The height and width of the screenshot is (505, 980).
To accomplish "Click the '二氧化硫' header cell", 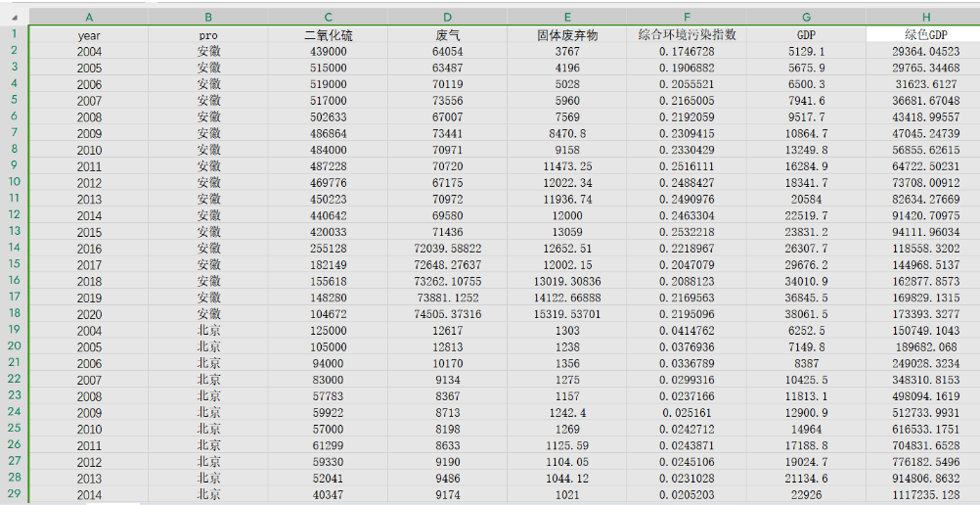I will pyautogui.click(x=328, y=35).
